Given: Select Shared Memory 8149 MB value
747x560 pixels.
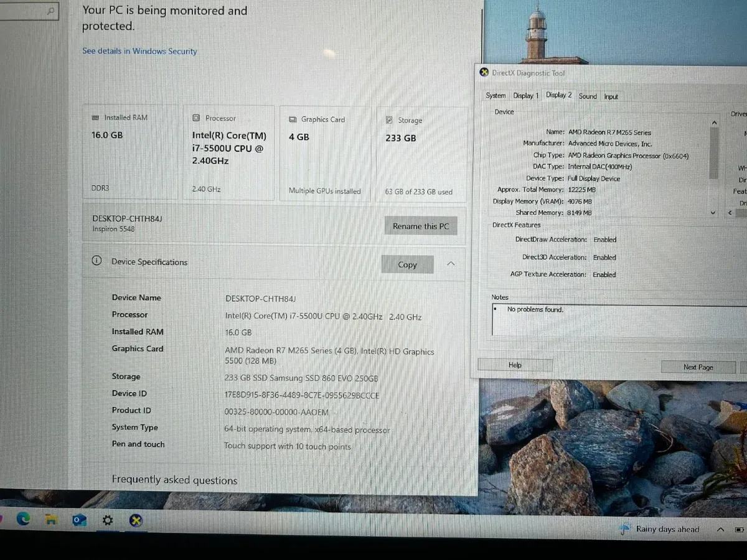Looking at the screenshot, I should click(x=579, y=213).
